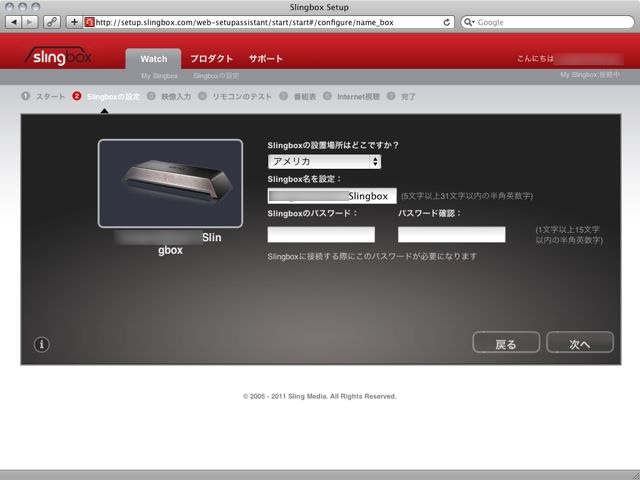640x480 pixels.
Task: Click the link-chain toolbar icon
Action: [51, 22]
